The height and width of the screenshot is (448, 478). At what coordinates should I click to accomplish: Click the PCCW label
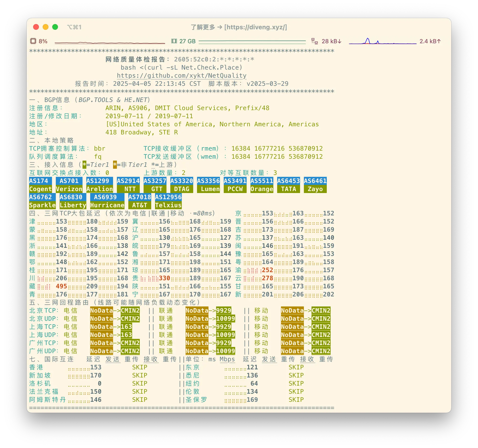[235, 189]
